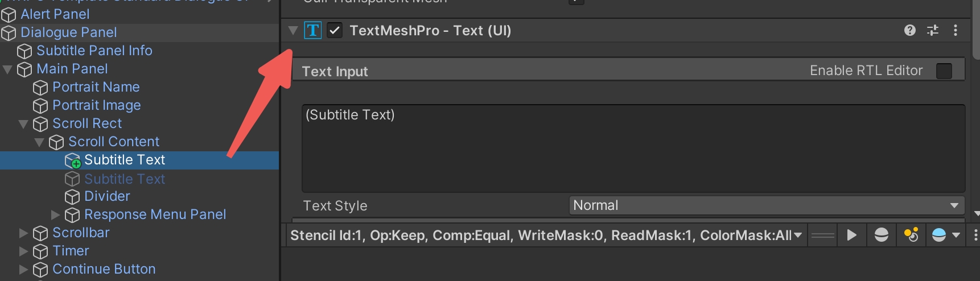Collapse the Main Panel hierarchy node
Viewport: 980px width, 281px height.
tap(7, 69)
